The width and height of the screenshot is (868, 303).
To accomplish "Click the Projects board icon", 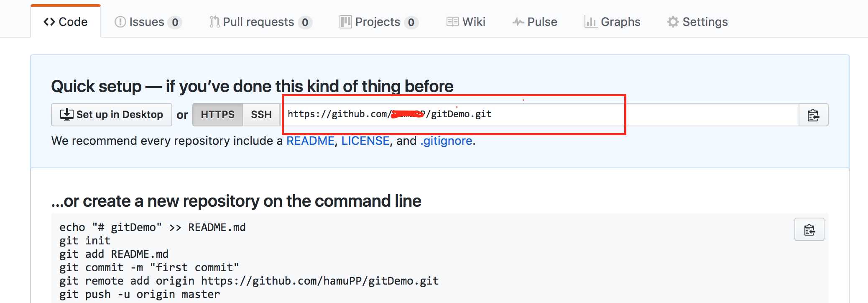I will [x=345, y=22].
